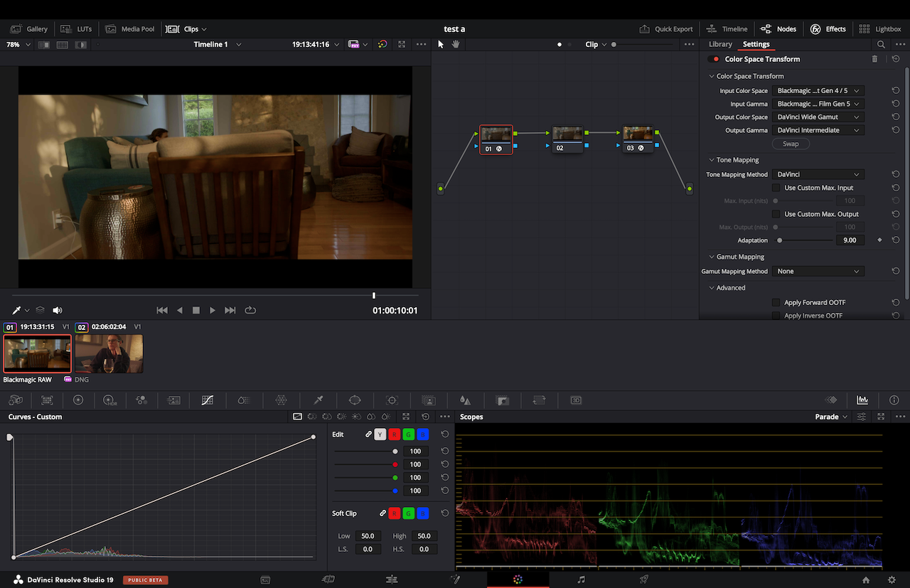The image size is (910, 588).
Task: Expand the Scopes panel to full view
Action: [881, 417]
